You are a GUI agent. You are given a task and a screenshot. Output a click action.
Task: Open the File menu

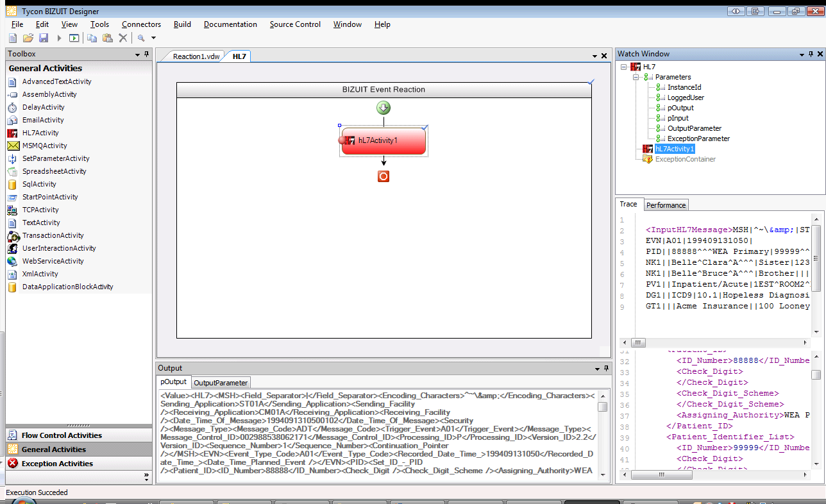pyautogui.click(x=17, y=24)
